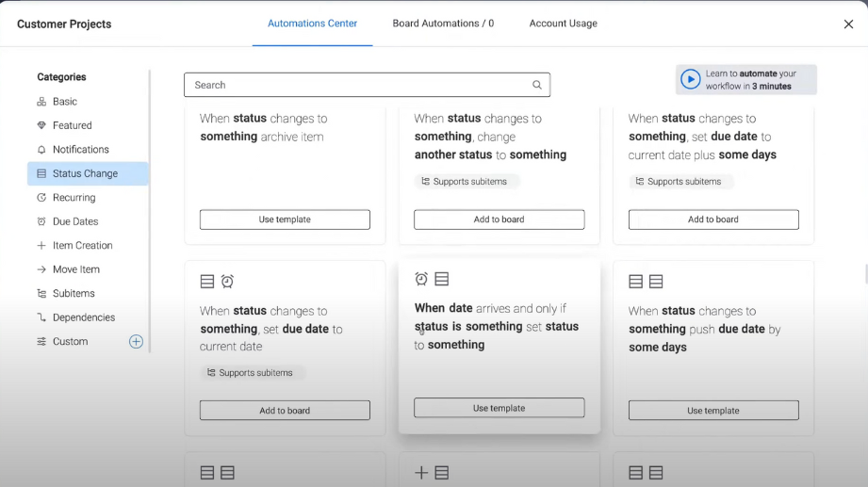Click the Dependencies icon in sidebar
Screen dimensions: 868x487
click(41, 317)
